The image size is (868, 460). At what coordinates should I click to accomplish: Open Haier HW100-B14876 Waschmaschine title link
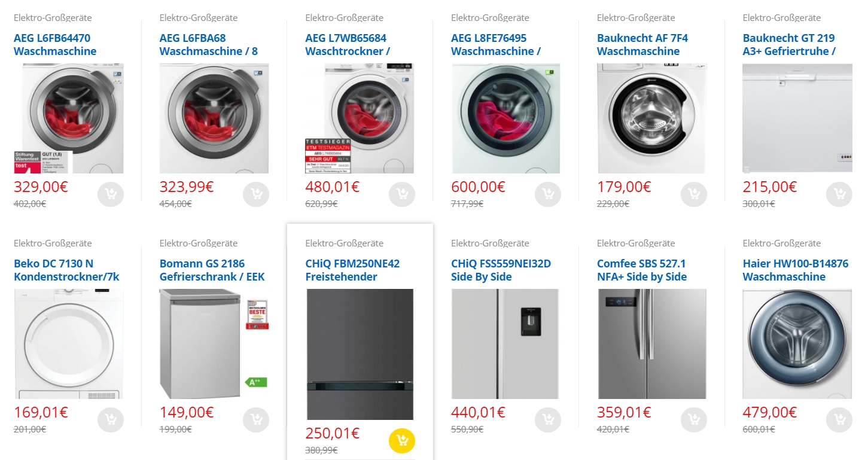click(x=795, y=270)
